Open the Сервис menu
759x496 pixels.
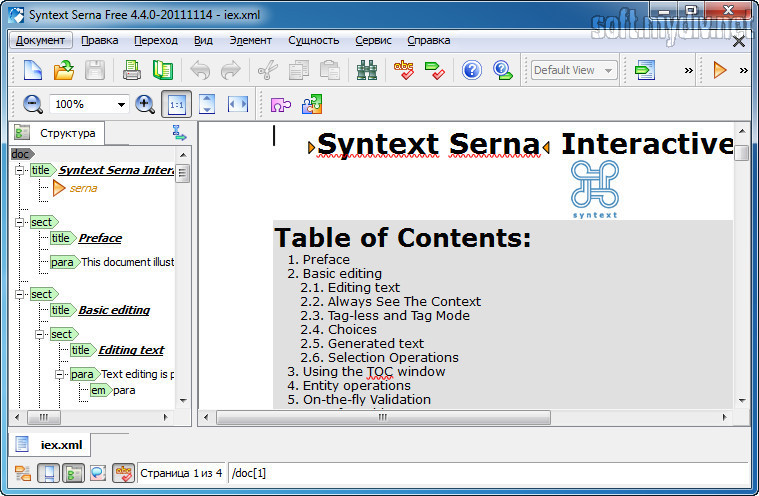373,40
